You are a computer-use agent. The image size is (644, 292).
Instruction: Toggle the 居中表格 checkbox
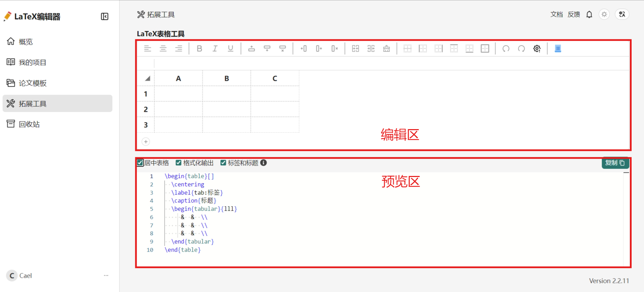[140, 163]
